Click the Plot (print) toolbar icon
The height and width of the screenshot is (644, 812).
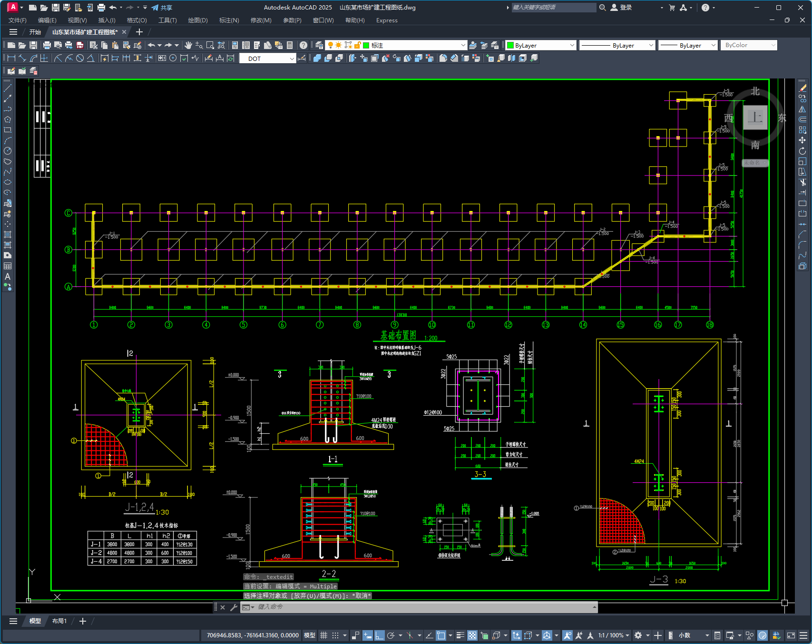[47, 45]
